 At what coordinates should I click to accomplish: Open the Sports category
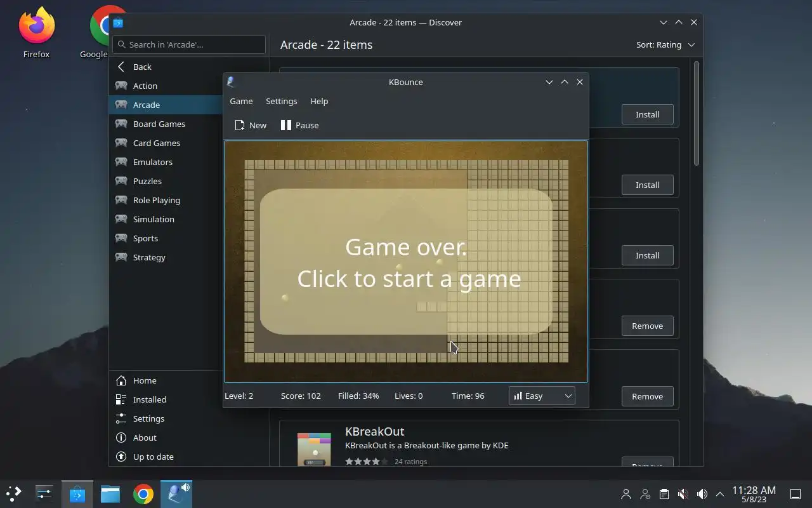[166, 238]
